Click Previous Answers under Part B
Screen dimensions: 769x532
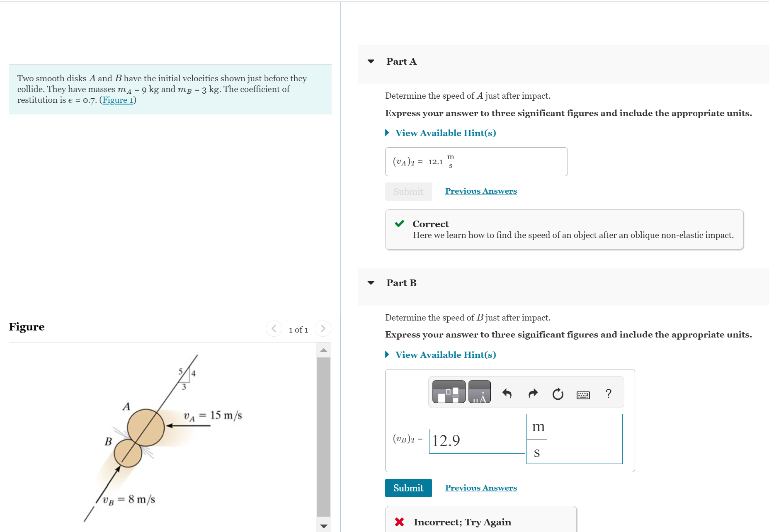[x=481, y=487]
